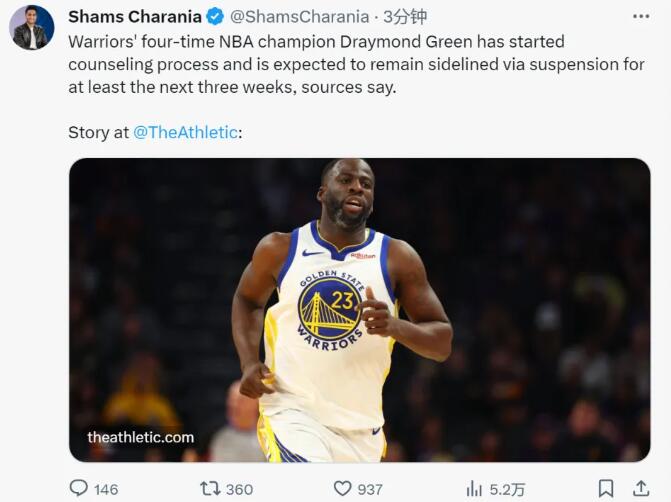Click the blue verified badge
Image resolution: width=671 pixels, height=502 pixels.
[215, 17]
